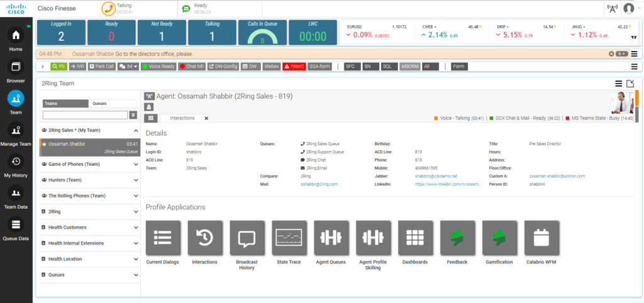This screenshot has width=644, height=303.
Task: Click the MSCRM toolbar button
Action: [x=410, y=67]
